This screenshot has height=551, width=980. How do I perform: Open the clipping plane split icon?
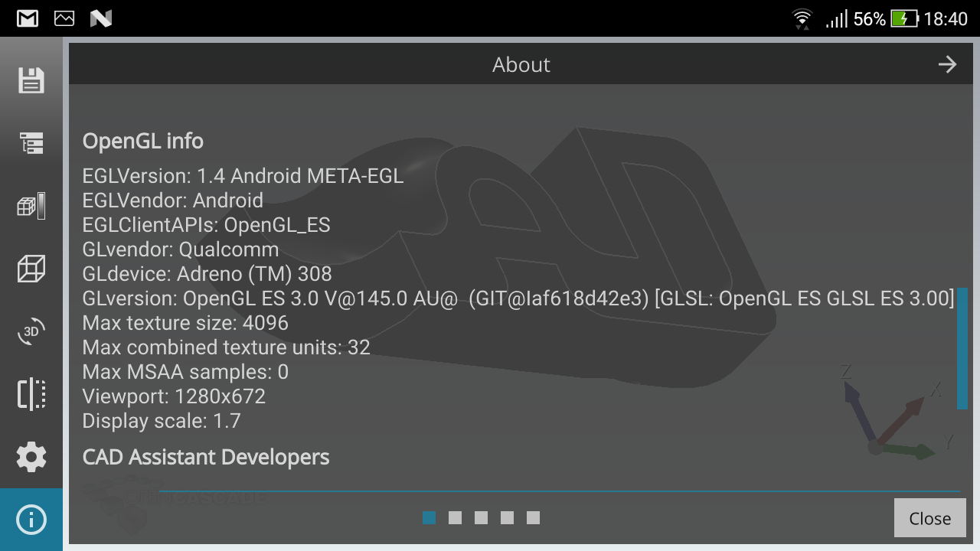(x=31, y=394)
